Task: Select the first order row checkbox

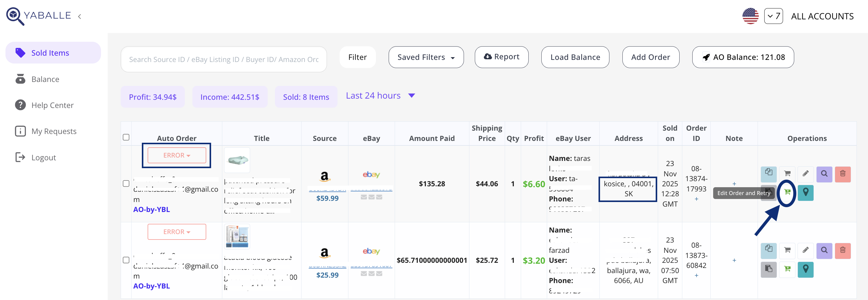Action: tap(126, 184)
